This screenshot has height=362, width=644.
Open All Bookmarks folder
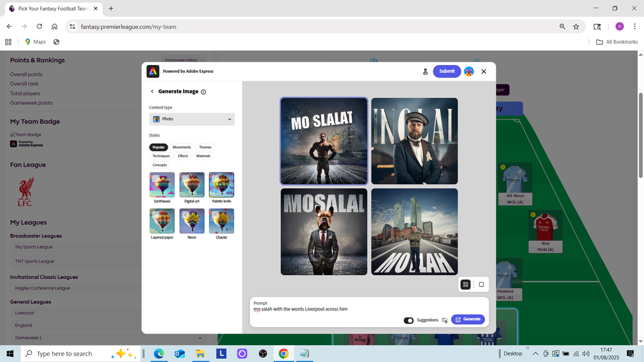coord(617,42)
